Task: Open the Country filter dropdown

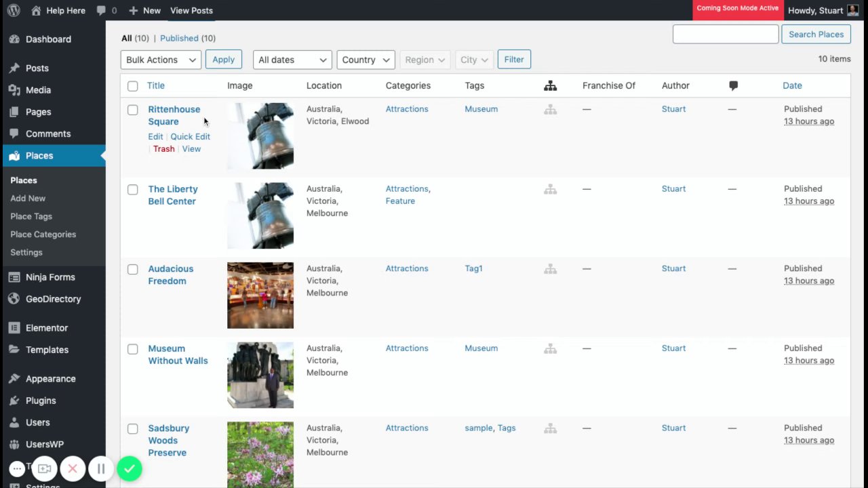Action: (x=366, y=60)
